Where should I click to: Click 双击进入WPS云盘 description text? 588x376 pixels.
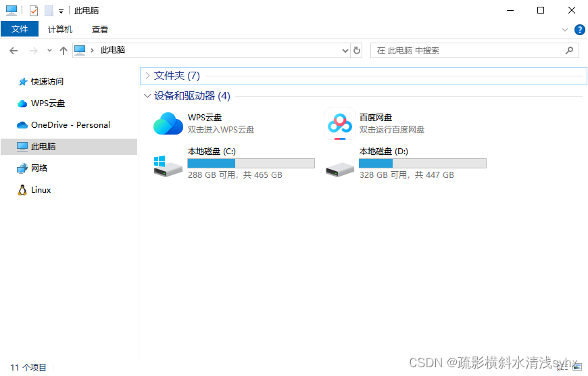(221, 130)
